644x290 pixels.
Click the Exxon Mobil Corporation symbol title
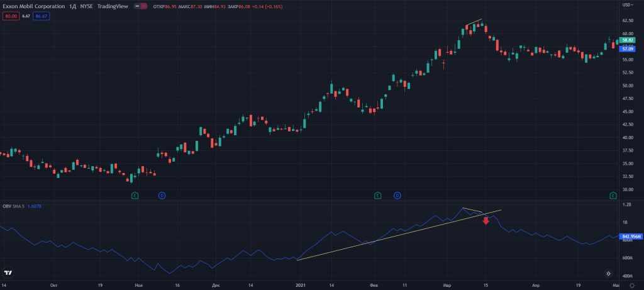(x=34, y=6)
